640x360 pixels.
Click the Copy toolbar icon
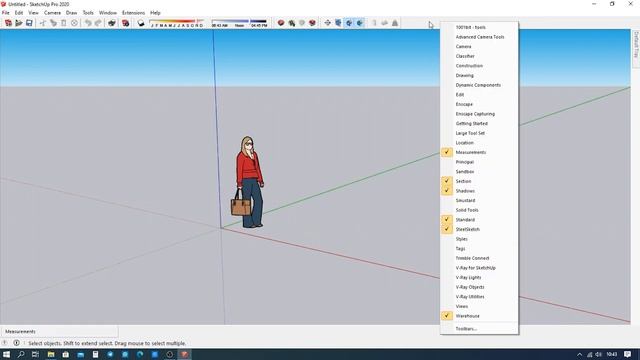click(x=53, y=23)
